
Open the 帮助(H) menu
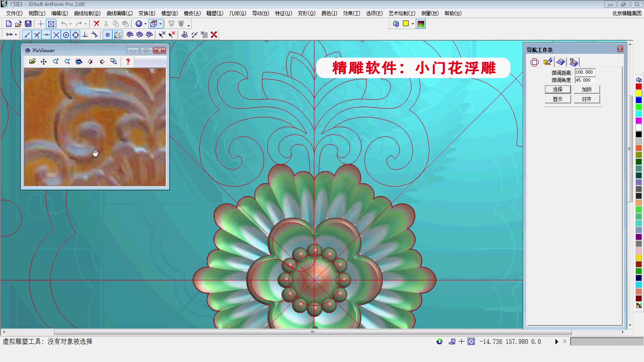(x=453, y=13)
